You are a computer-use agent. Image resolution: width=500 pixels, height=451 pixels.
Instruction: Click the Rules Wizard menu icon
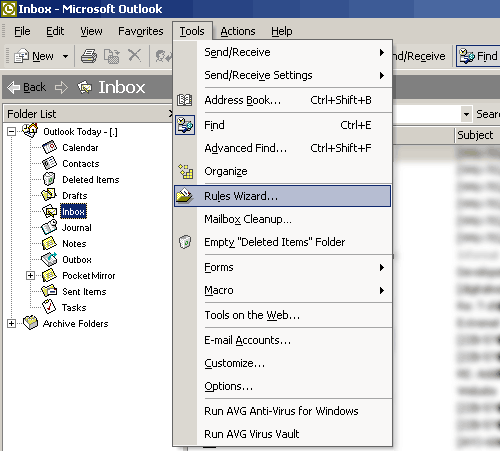pyautogui.click(x=184, y=196)
